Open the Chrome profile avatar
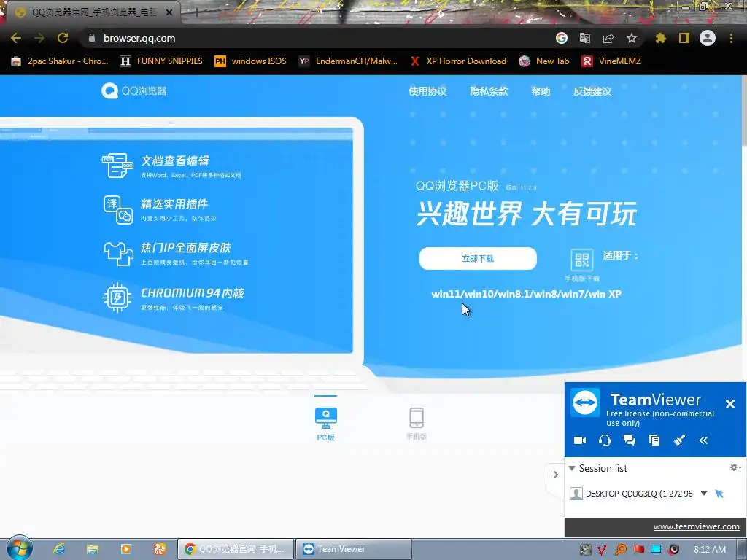Viewport: 747px width, 560px height. pyautogui.click(x=708, y=38)
